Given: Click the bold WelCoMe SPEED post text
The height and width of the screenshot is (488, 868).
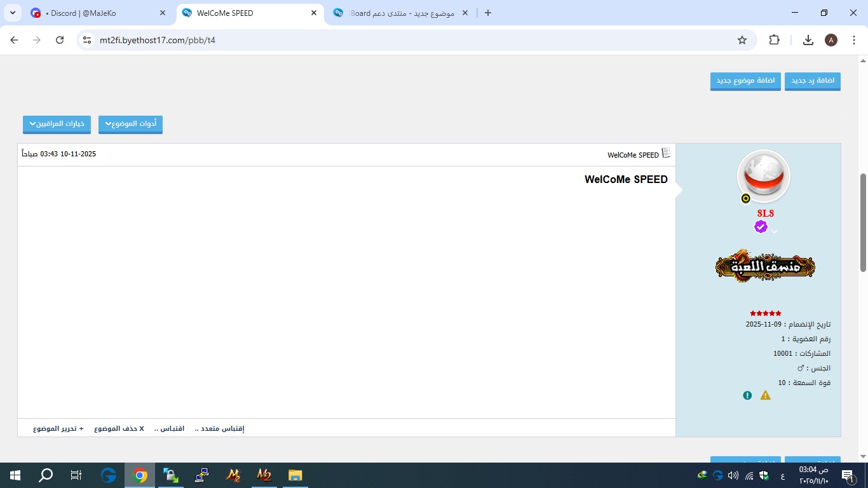Looking at the screenshot, I should coord(626,179).
